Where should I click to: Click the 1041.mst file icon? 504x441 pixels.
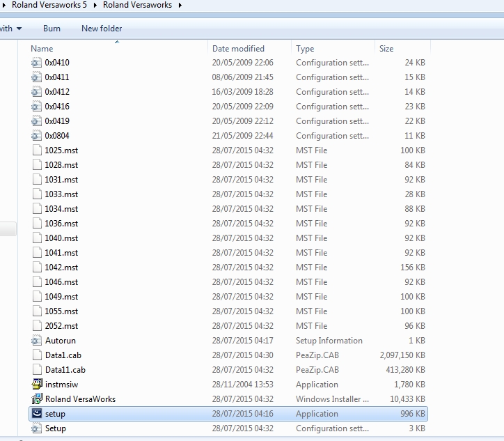tap(37, 253)
